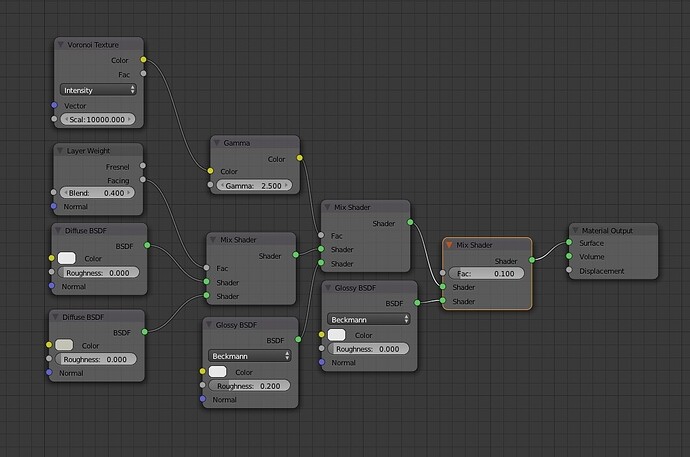Click the Blend 0.400 field in Layer Weight
The image size is (690, 457).
pos(97,193)
